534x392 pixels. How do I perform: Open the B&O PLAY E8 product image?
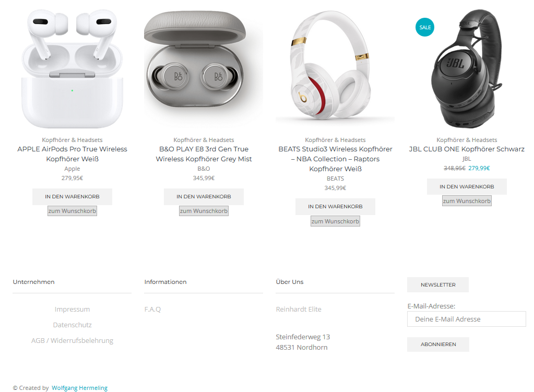click(204, 69)
